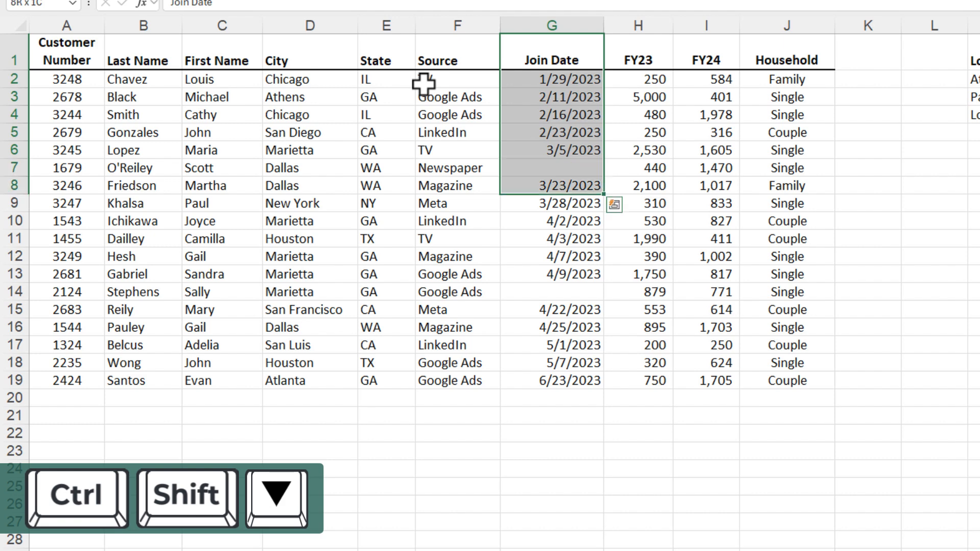Open the Quick Analysis options icon below cell G8

pos(614,204)
